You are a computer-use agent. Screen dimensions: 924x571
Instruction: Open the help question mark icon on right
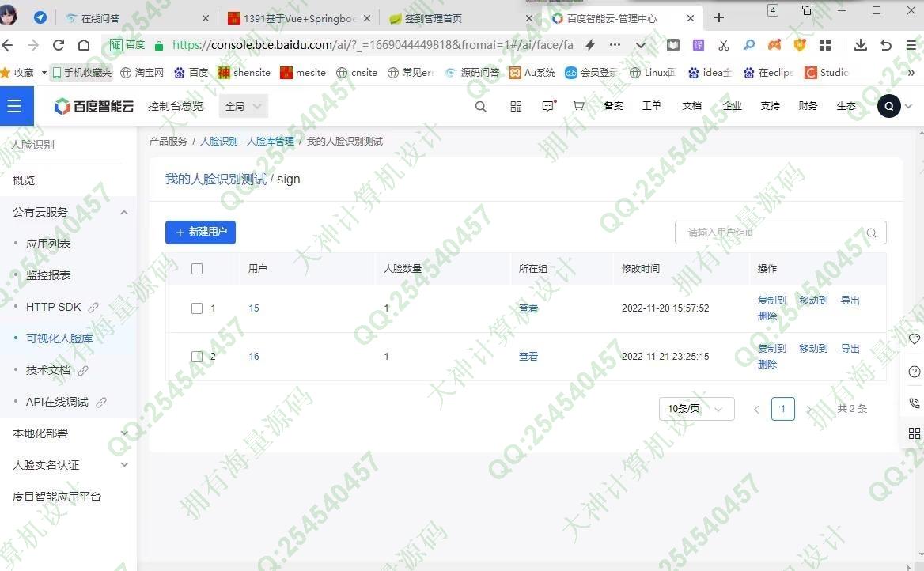(x=914, y=371)
